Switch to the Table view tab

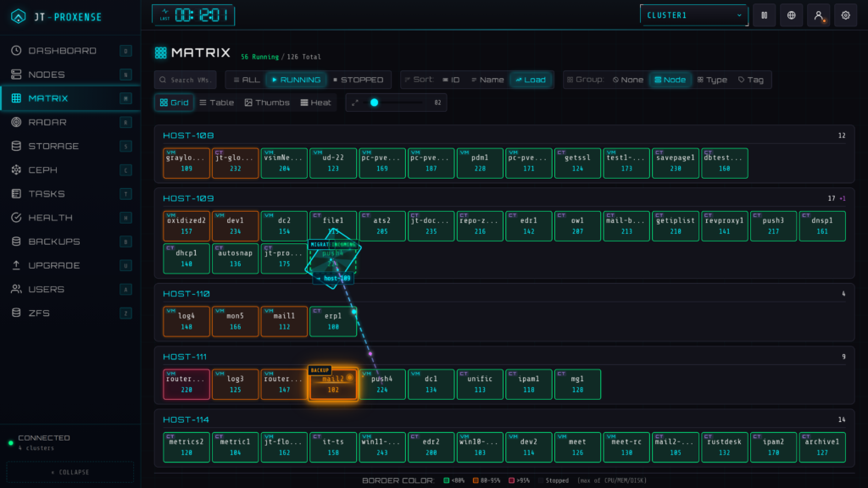216,103
